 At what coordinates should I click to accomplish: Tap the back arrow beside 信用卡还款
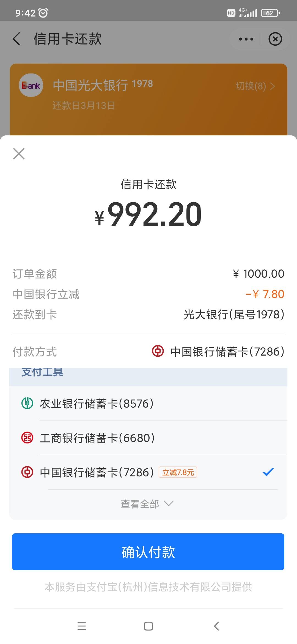pyautogui.click(x=17, y=39)
